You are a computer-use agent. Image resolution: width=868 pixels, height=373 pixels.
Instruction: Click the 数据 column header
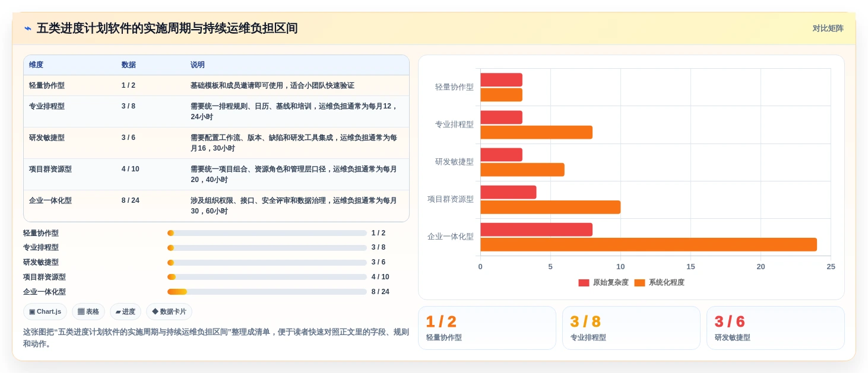coord(129,65)
